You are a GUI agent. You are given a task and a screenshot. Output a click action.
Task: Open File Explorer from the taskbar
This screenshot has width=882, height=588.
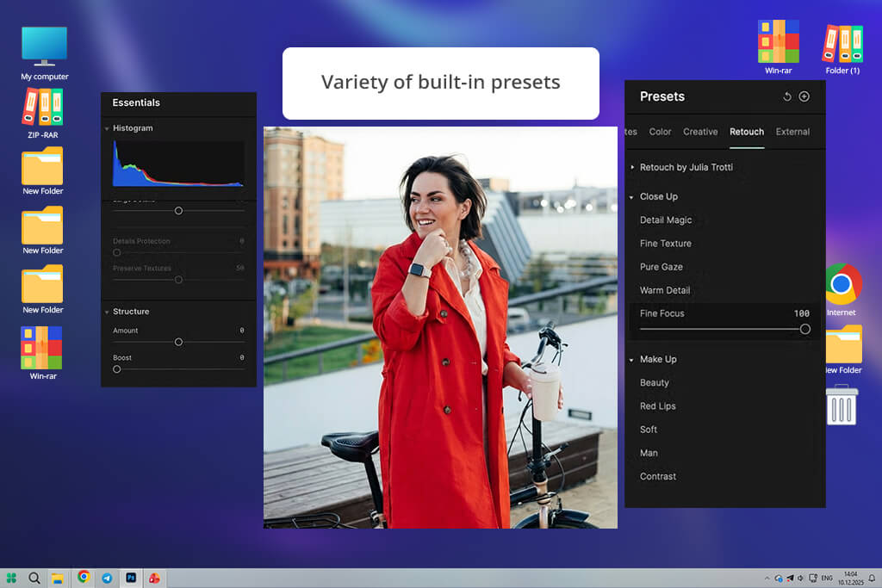(x=58, y=579)
